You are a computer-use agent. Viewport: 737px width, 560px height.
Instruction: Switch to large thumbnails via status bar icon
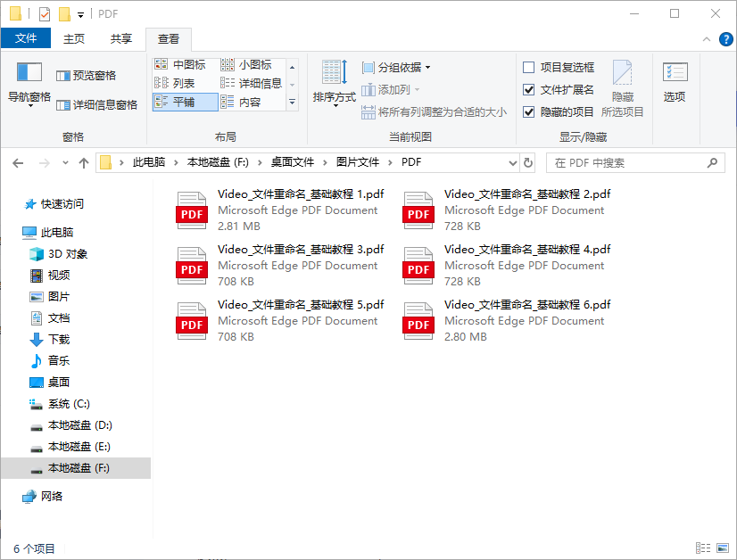[x=722, y=548]
